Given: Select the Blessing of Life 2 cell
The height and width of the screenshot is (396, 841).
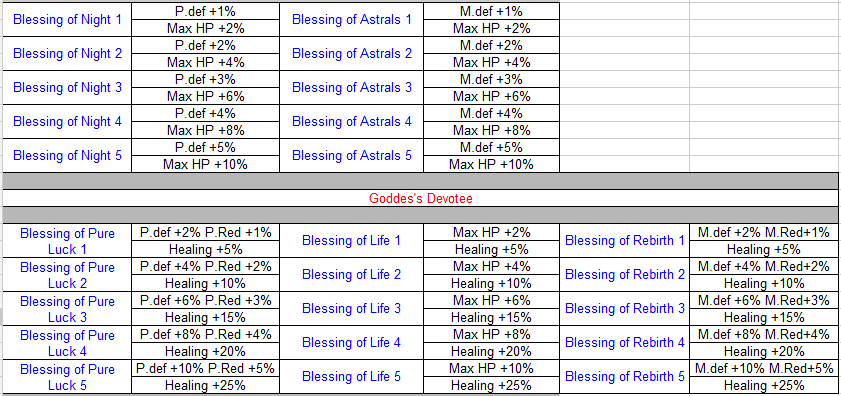Looking at the screenshot, I should [351, 275].
